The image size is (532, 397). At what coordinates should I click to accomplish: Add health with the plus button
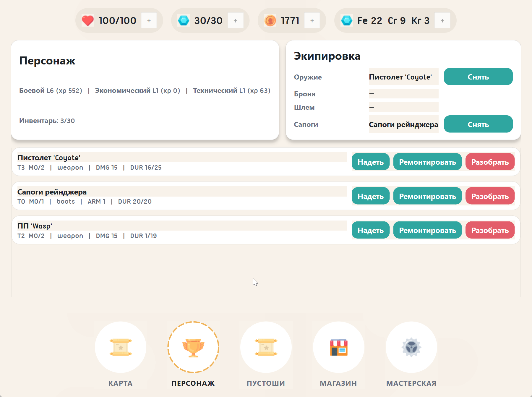click(149, 21)
